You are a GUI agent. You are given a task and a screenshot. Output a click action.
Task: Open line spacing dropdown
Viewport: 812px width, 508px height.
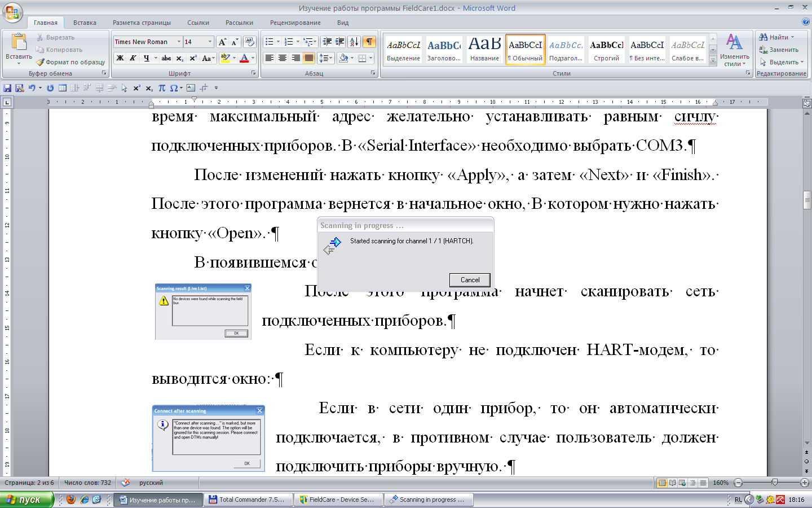pos(325,58)
